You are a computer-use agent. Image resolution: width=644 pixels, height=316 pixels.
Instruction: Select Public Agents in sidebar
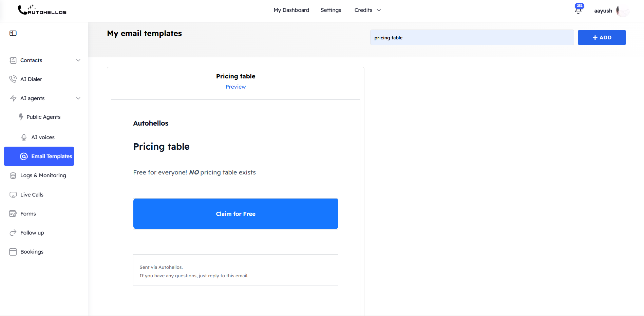point(43,117)
